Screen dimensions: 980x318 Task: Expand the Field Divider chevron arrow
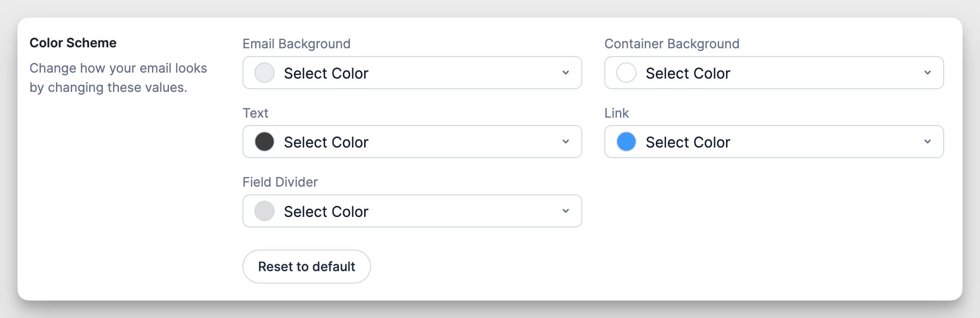566,210
